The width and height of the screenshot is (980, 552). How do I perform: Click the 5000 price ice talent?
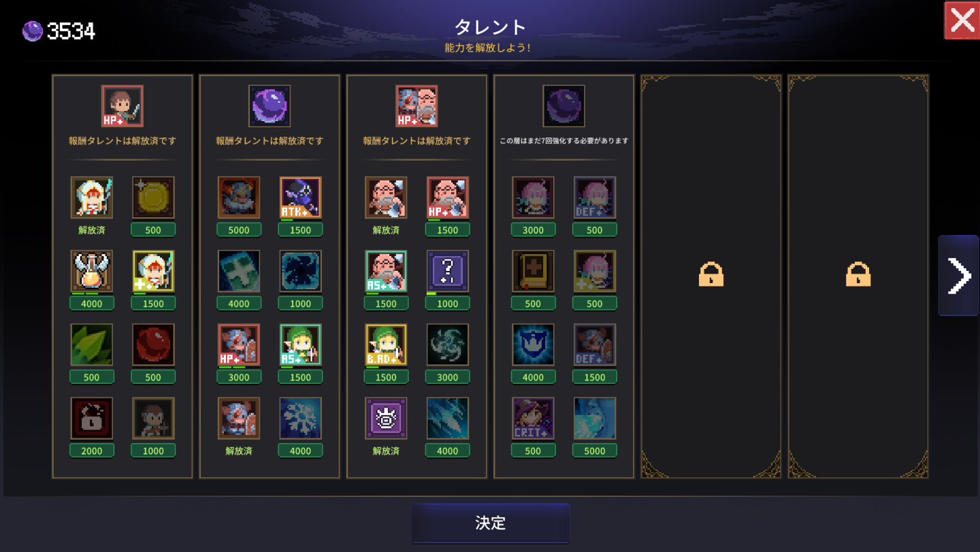tap(594, 418)
